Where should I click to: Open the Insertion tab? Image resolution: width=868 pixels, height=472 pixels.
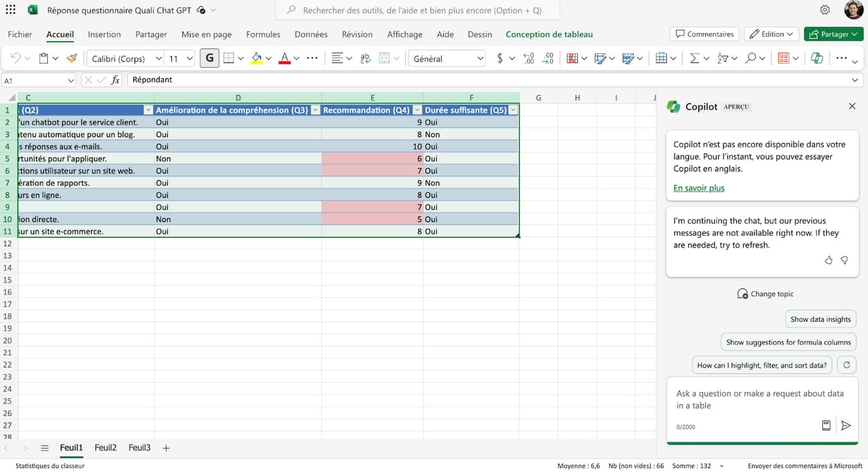tap(104, 34)
